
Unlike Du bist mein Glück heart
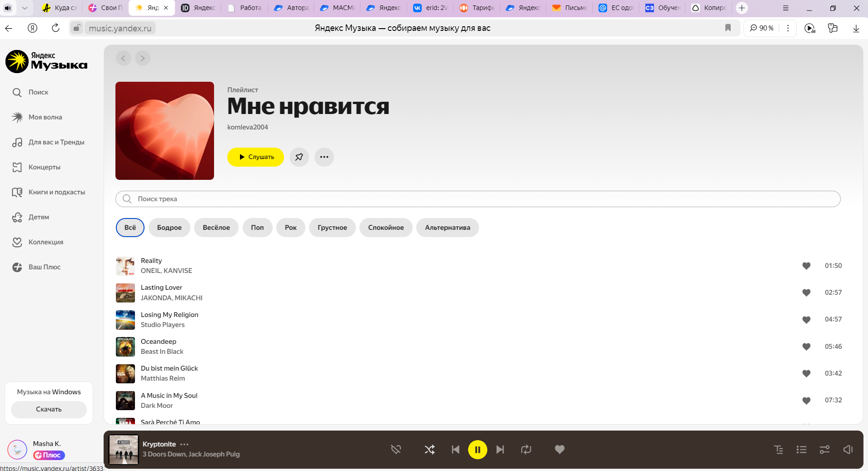806,373
